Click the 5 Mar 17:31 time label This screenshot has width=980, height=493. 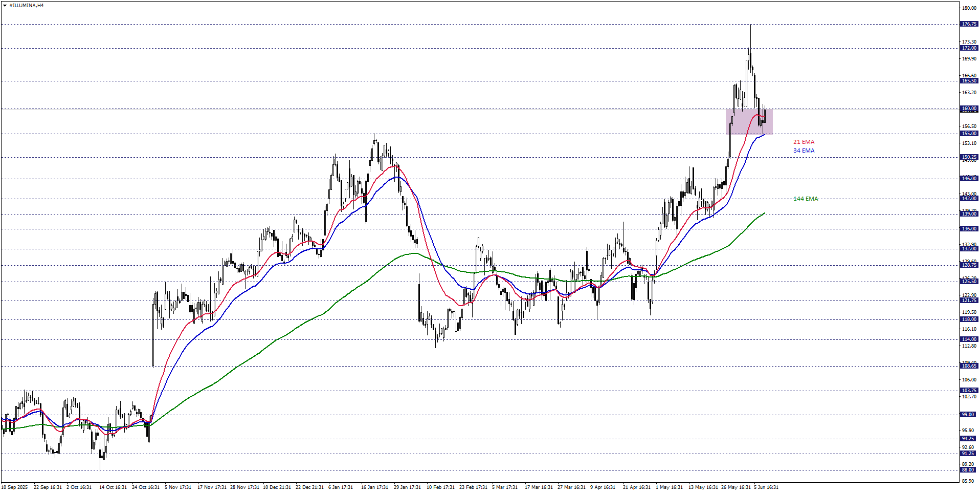pyautogui.click(x=505, y=487)
